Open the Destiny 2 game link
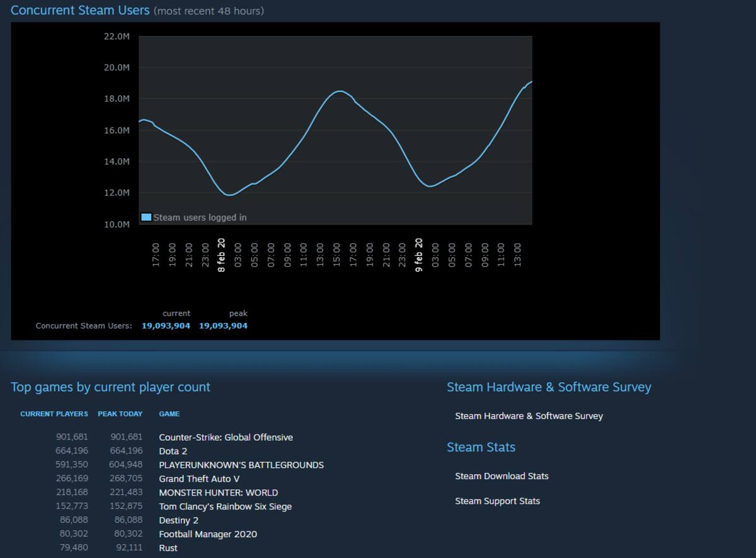Viewport: 756px width, 558px height. (x=178, y=520)
